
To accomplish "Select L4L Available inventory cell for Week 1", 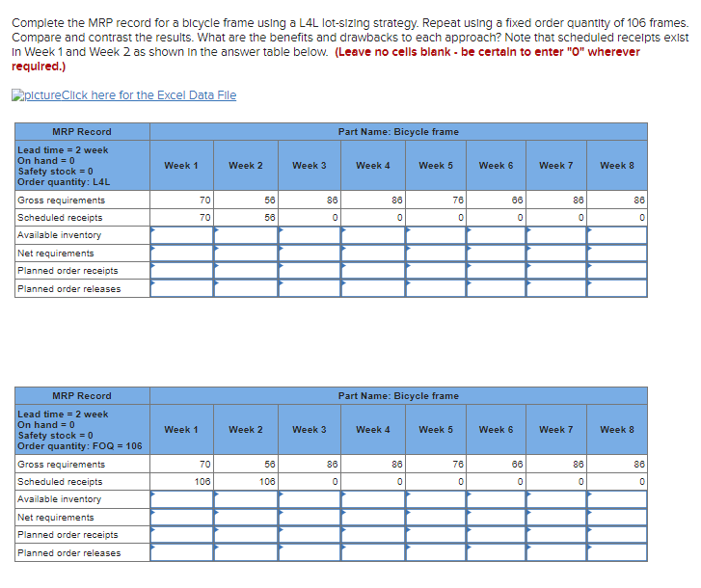I will (x=181, y=235).
